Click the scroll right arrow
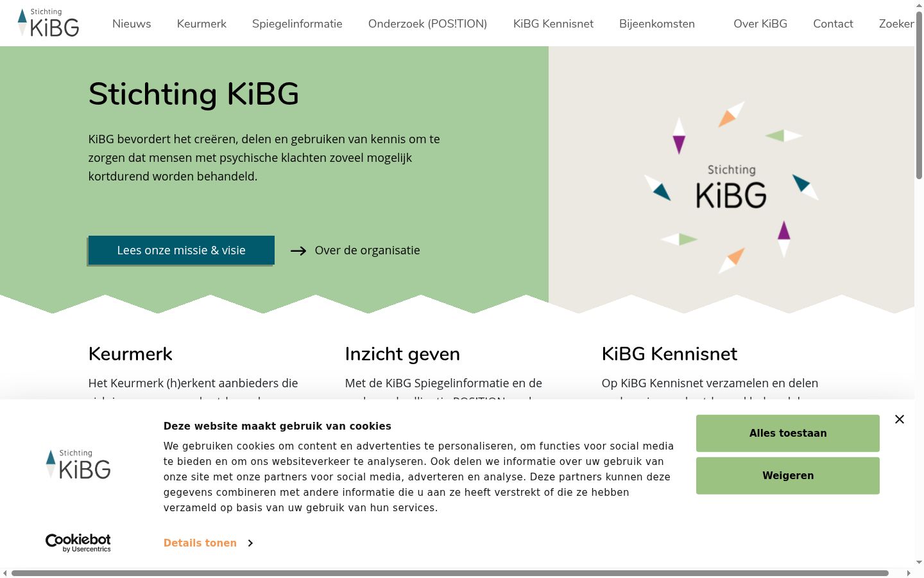This screenshot has width=924, height=578. click(x=909, y=573)
